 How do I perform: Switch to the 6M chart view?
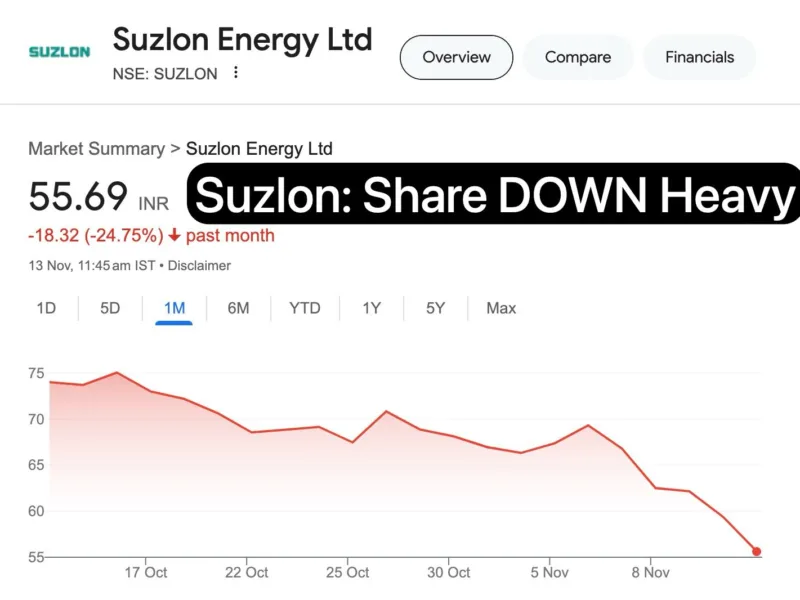tap(238, 308)
